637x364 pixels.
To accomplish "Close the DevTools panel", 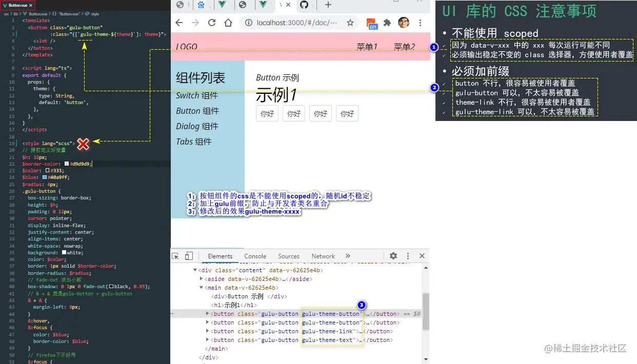I will [x=422, y=256].
